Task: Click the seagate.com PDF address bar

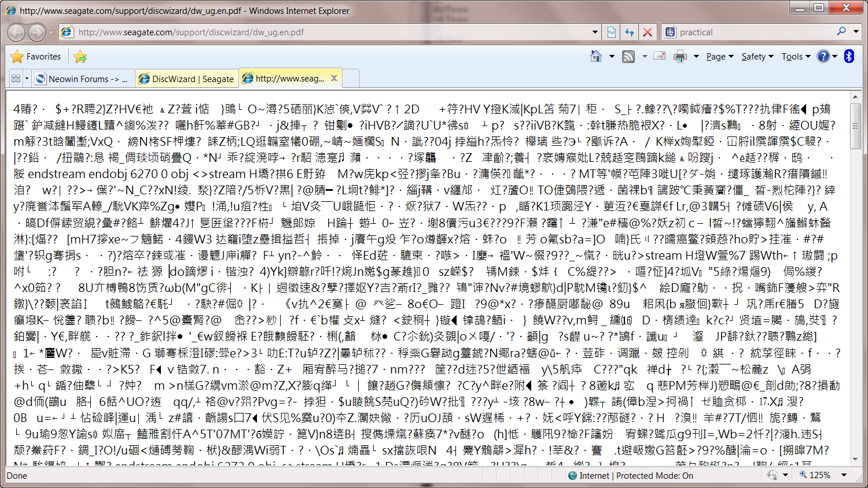Action: [x=330, y=32]
